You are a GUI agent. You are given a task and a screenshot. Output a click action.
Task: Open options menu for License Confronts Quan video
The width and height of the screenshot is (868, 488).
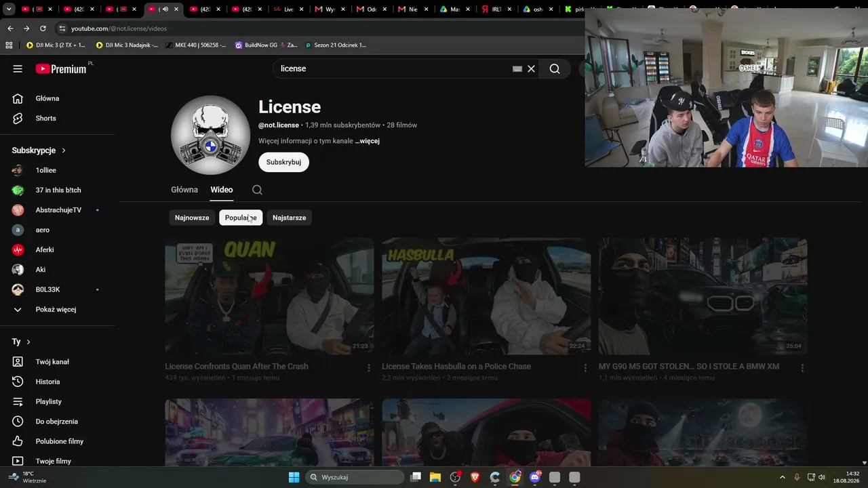pos(369,367)
